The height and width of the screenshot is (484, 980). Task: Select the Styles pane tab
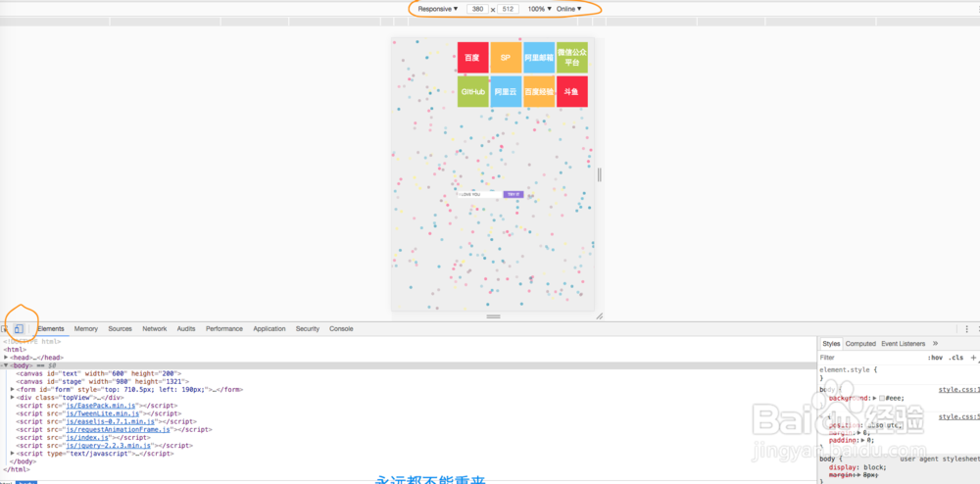tap(831, 344)
